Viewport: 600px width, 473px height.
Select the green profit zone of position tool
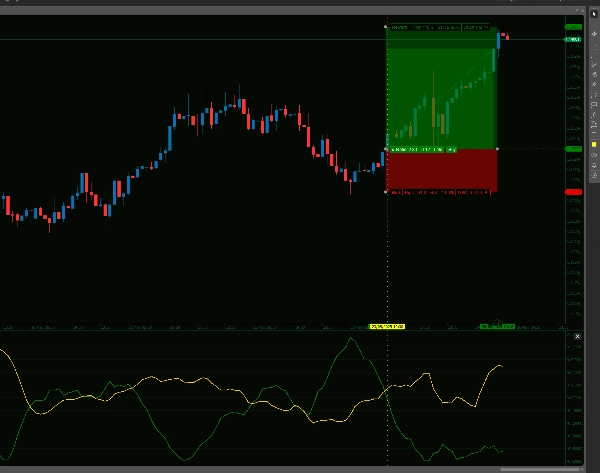[x=440, y=88]
